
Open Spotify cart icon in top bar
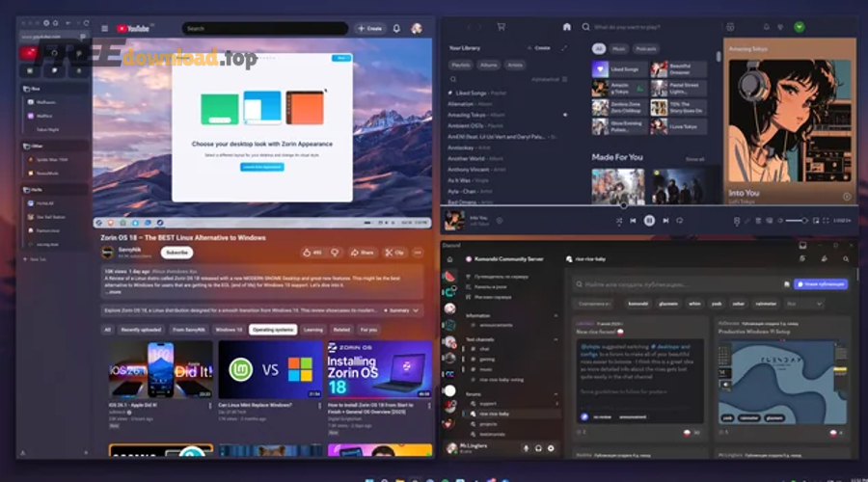pos(501,27)
